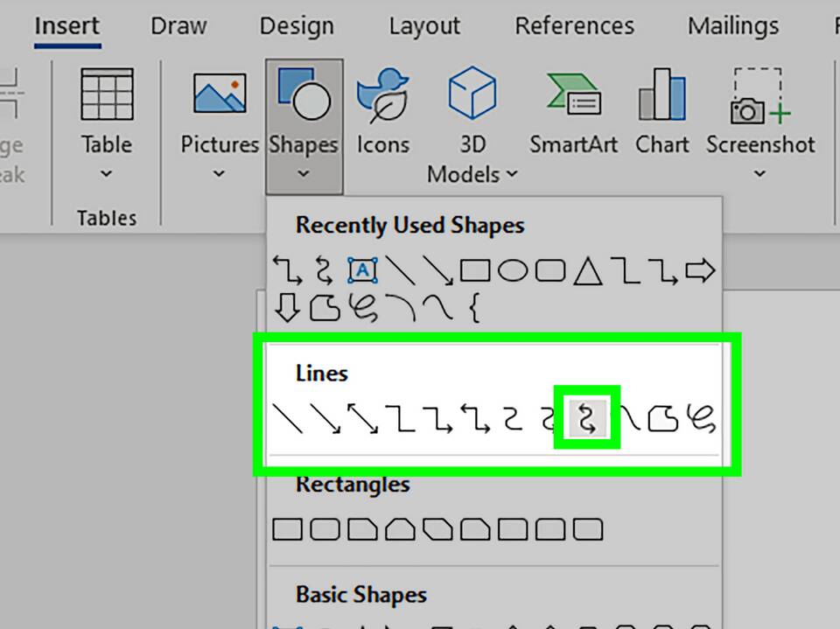This screenshot has height=629, width=840.
Task: Choose the Oval in Recently Used Shapes
Action: click(514, 271)
